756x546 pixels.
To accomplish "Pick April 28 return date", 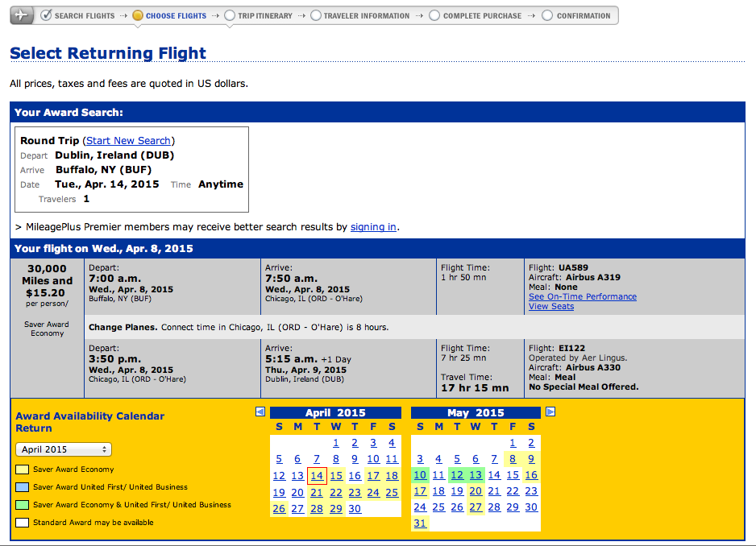I will 317,508.
